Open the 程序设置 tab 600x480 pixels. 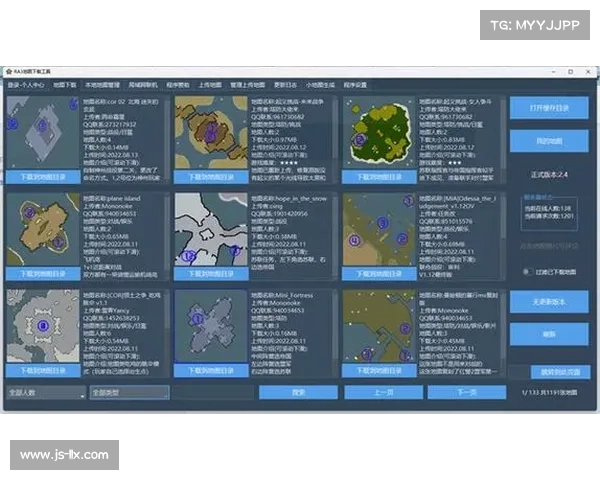355,85
